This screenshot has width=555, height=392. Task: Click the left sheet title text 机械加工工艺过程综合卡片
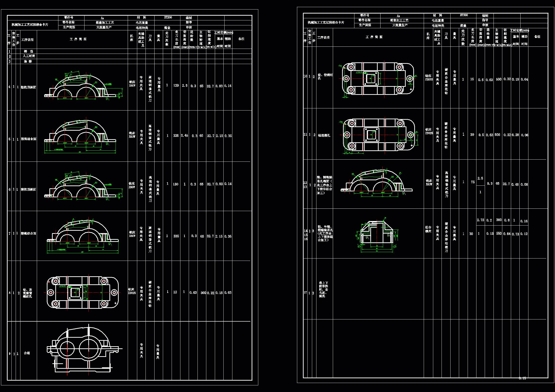click(x=30, y=25)
